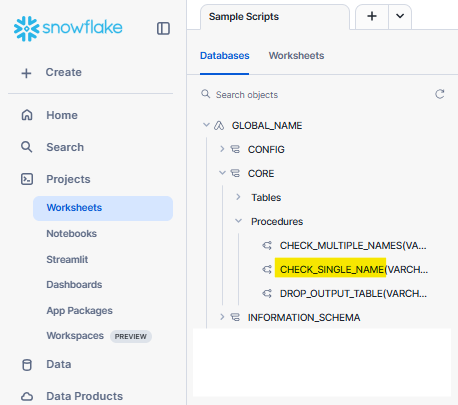Open Streamlit in the sidebar
The width and height of the screenshot is (458, 405).
tap(67, 259)
